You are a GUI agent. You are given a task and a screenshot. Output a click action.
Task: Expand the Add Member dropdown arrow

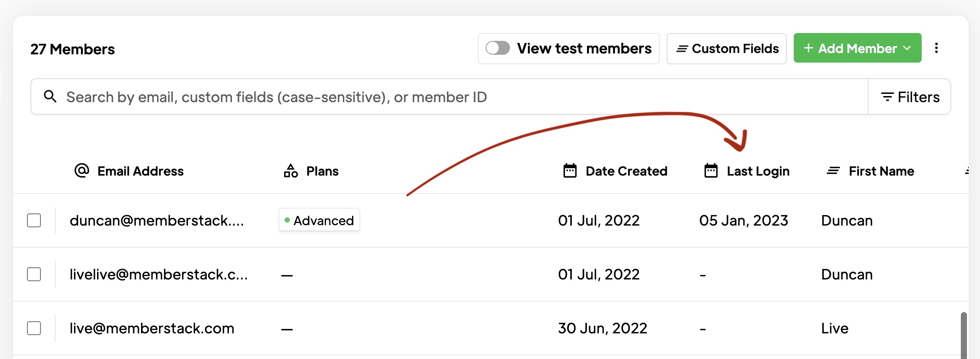tap(907, 48)
